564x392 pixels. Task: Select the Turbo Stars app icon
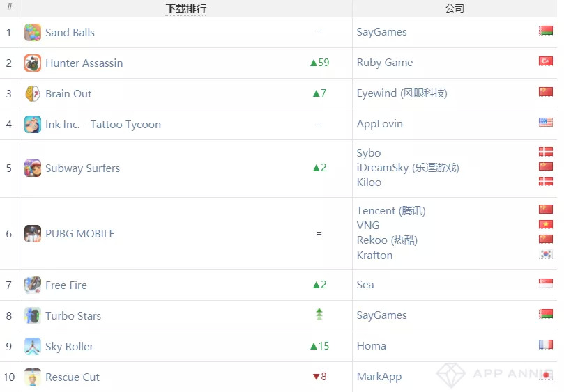coord(33,316)
